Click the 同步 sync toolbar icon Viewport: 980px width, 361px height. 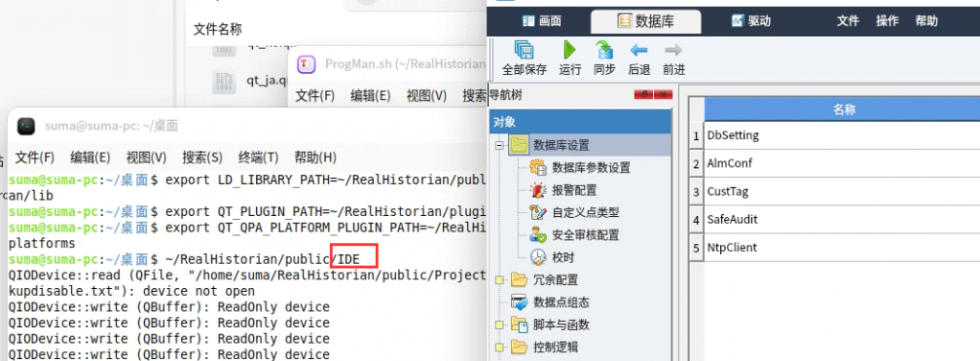(604, 51)
